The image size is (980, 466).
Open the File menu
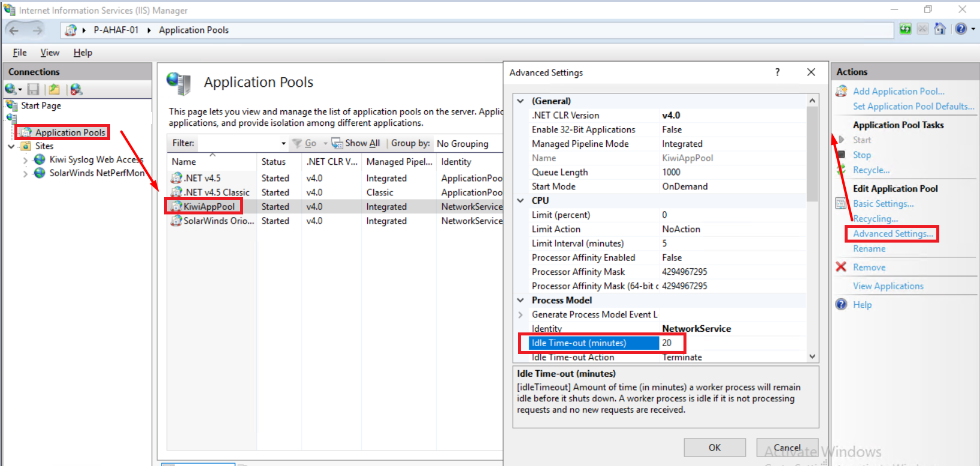pos(20,53)
